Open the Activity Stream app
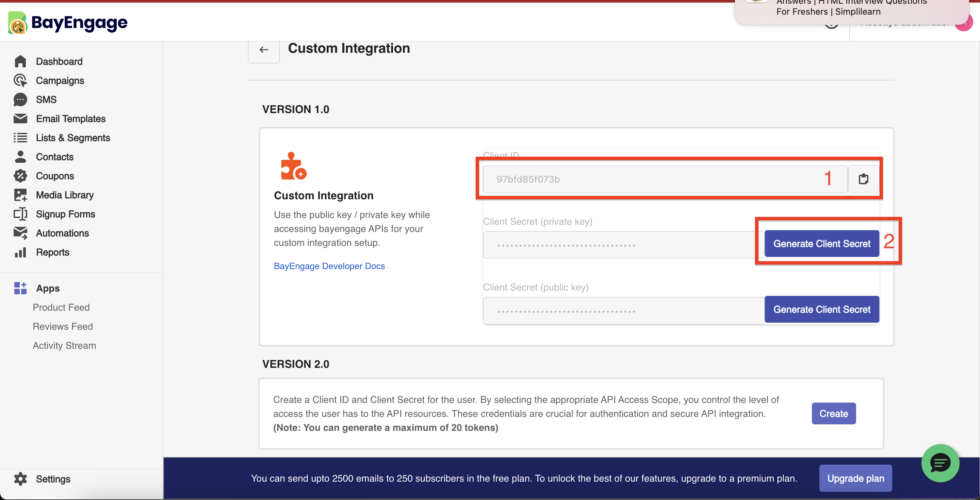 64,345
